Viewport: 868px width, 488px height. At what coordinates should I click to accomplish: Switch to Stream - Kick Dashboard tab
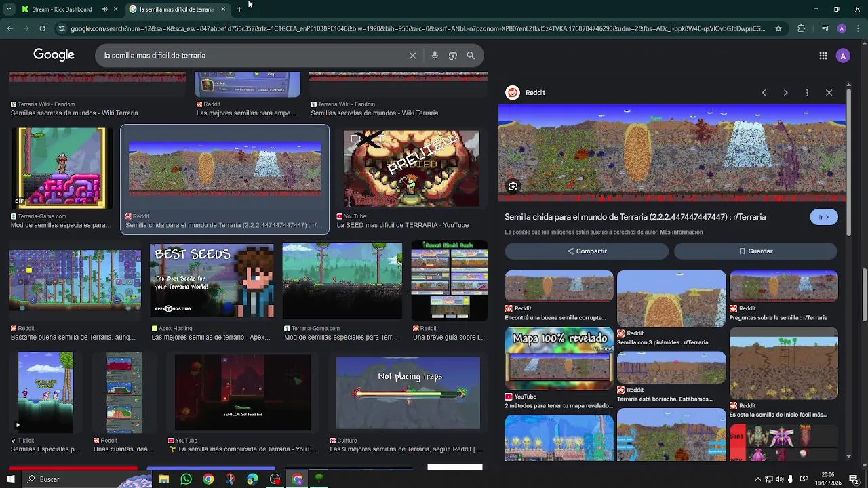(x=62, y=9)
